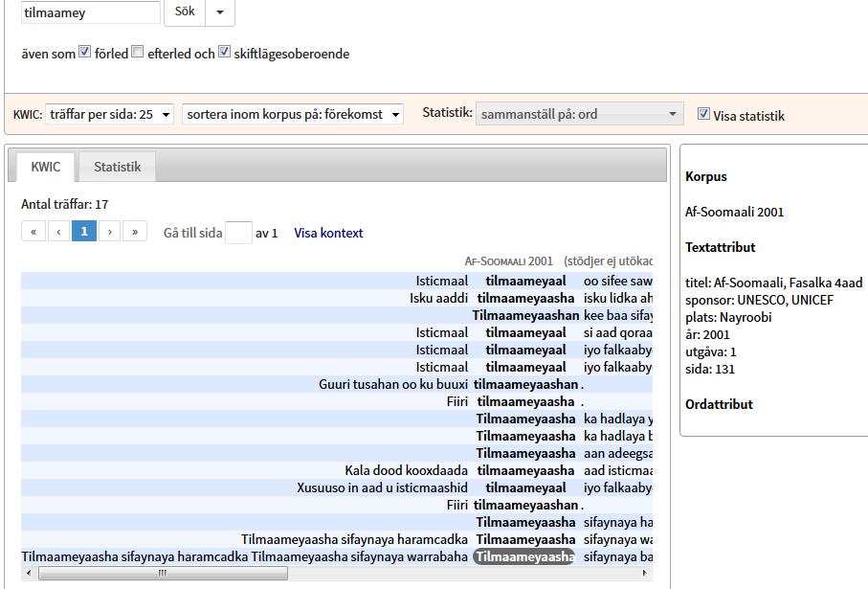This screenshot has height=589, width=868.
Task: Click tilmaameyaashan after 'Guuri tusahan oo ku buuxi'
Action: (x=525, y=384)
